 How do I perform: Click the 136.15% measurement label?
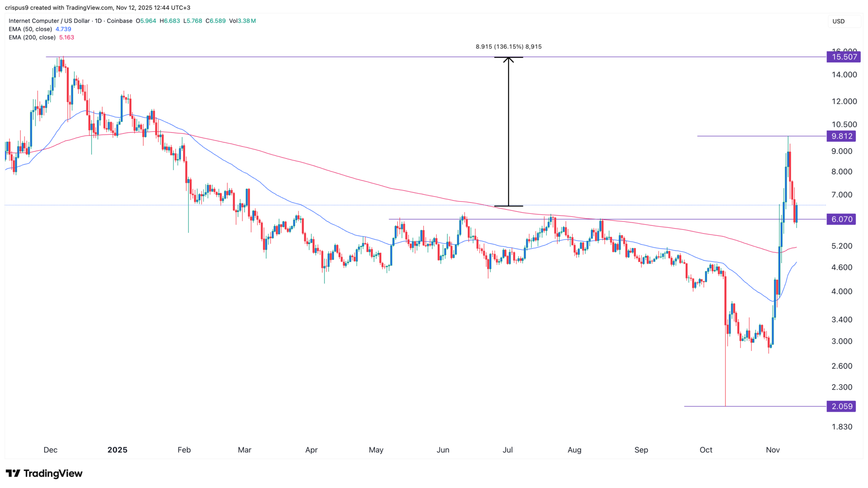(x=508, y=47)
